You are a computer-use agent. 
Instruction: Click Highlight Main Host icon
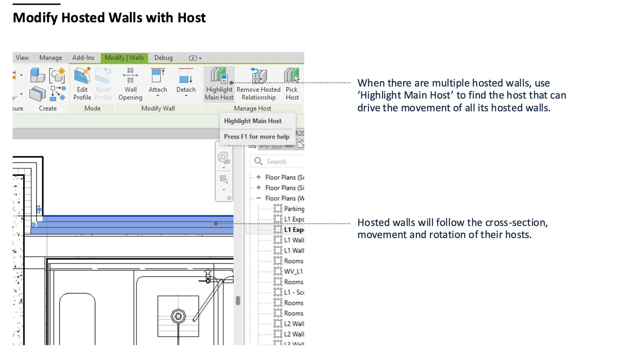click(219, 76)
